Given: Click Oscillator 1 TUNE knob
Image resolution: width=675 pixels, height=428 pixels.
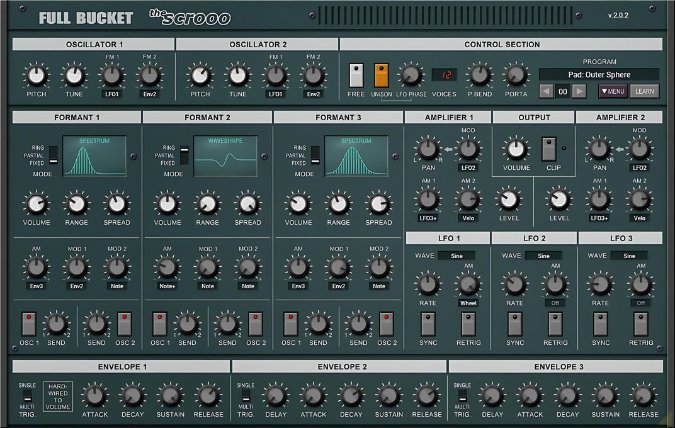Looking at the screenshot, I should click(74, 75).
